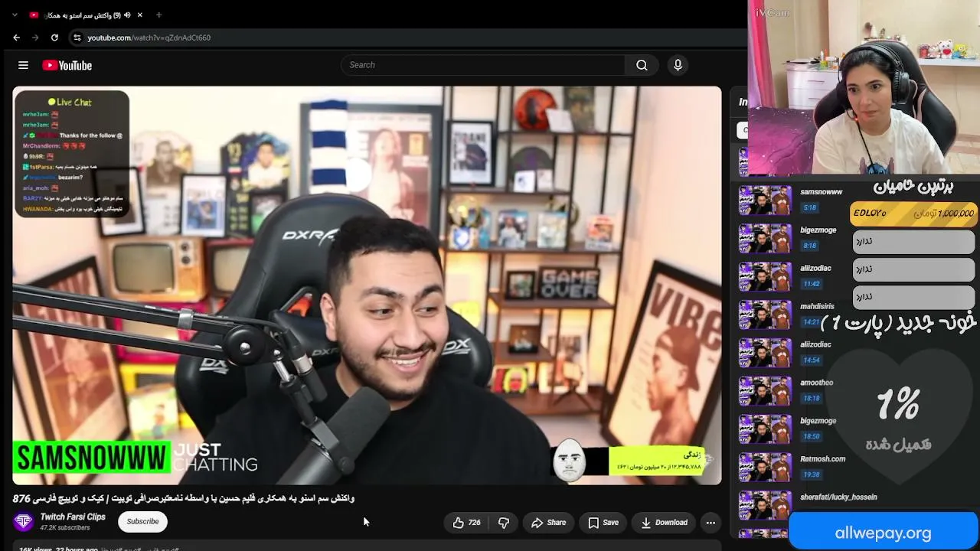Reload the YouTube page
Viewport: 980px width, 551px height.
click(x=54, y=37)
